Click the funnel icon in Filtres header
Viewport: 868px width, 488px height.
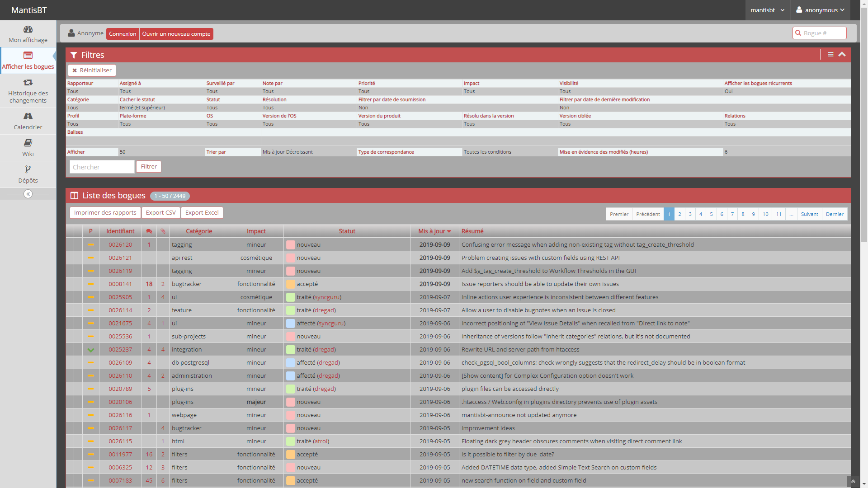coord(74,55)
